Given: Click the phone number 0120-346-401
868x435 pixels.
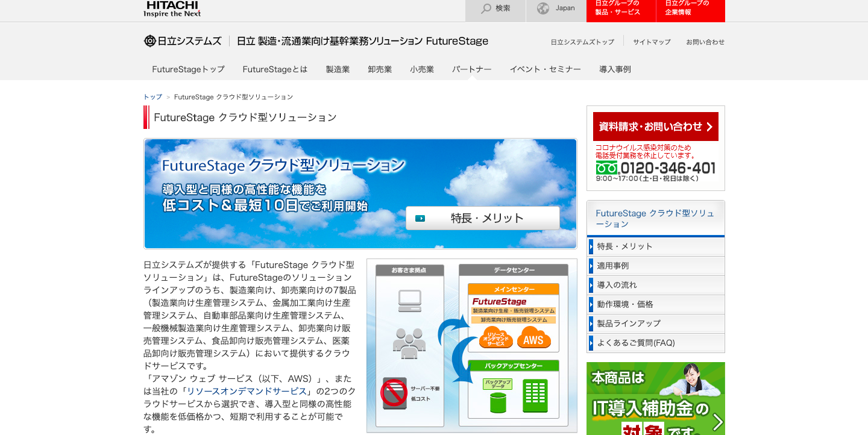Looking at the screenshot, I should click(x=668, y=168).
